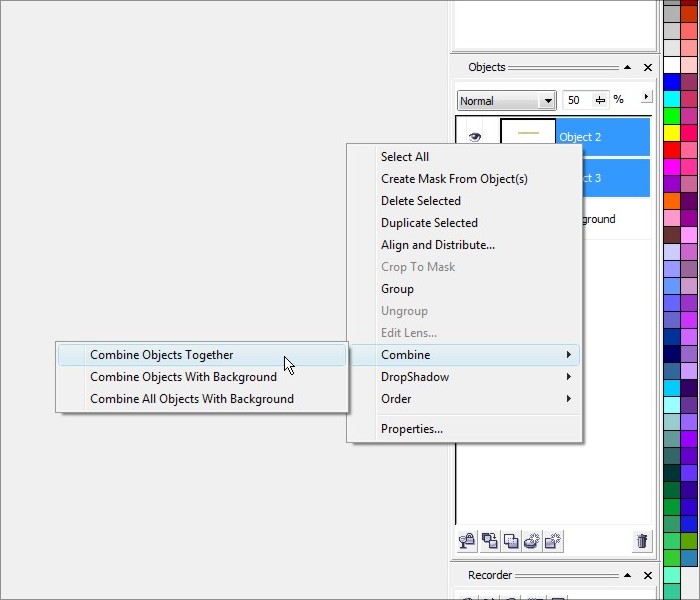
Task: Pick the yellow swatch in color palette
Action: pos(672,132)
